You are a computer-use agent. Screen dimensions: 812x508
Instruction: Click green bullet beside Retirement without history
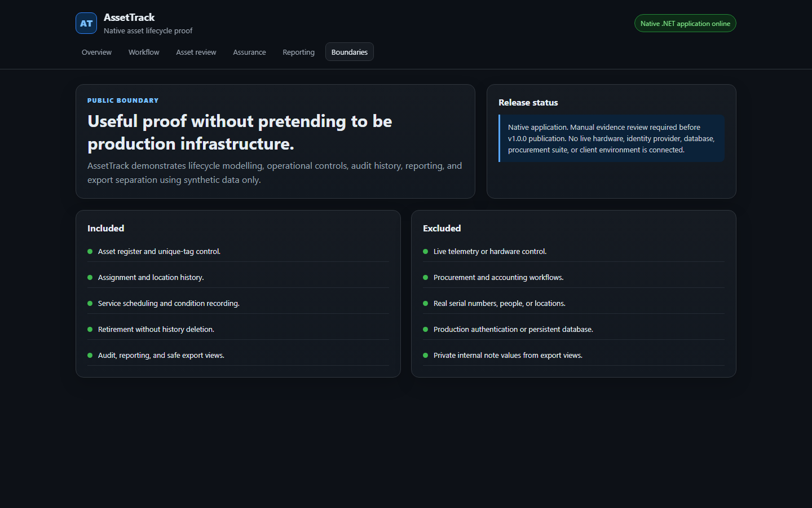[90, 330]
